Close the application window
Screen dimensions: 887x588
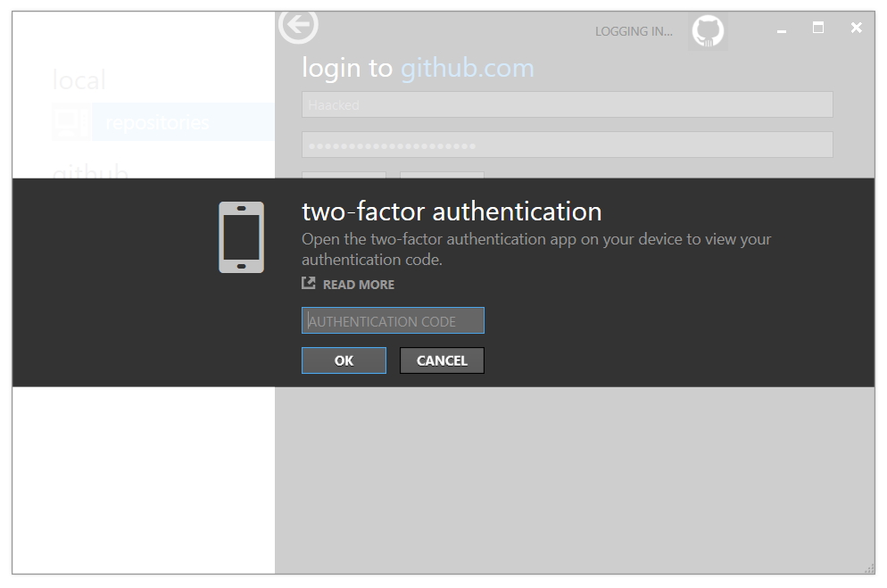pyautogui.click(x=857, y=27)
